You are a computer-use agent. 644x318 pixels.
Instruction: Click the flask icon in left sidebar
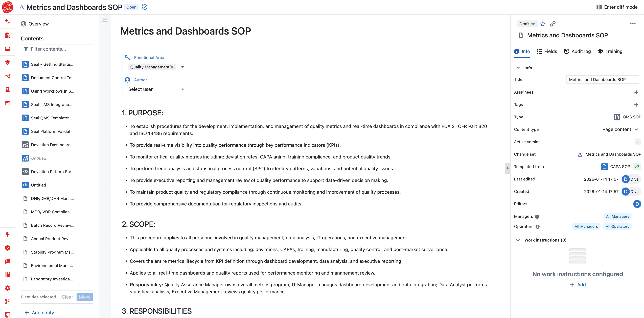coord(8,89)
